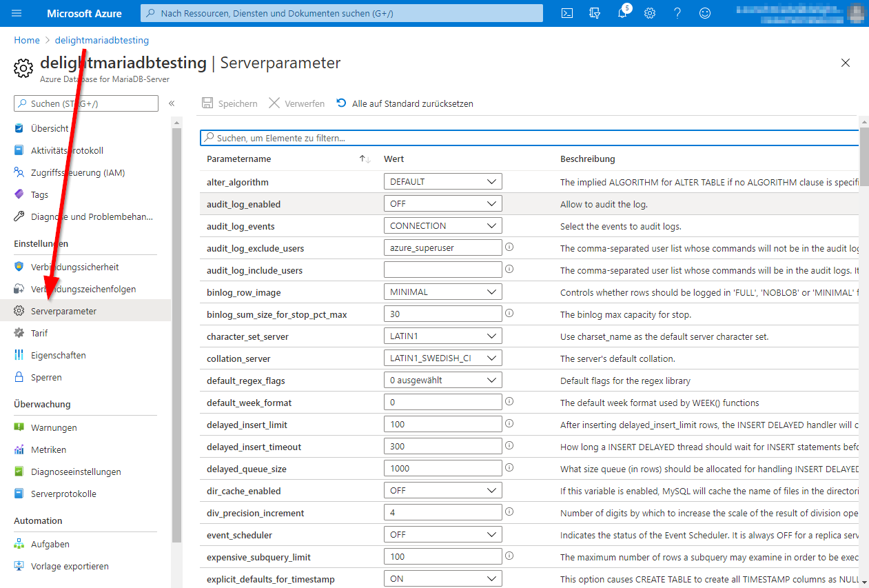
Task: Expand the character_set_server dropdown
Action: pos(442,336)
